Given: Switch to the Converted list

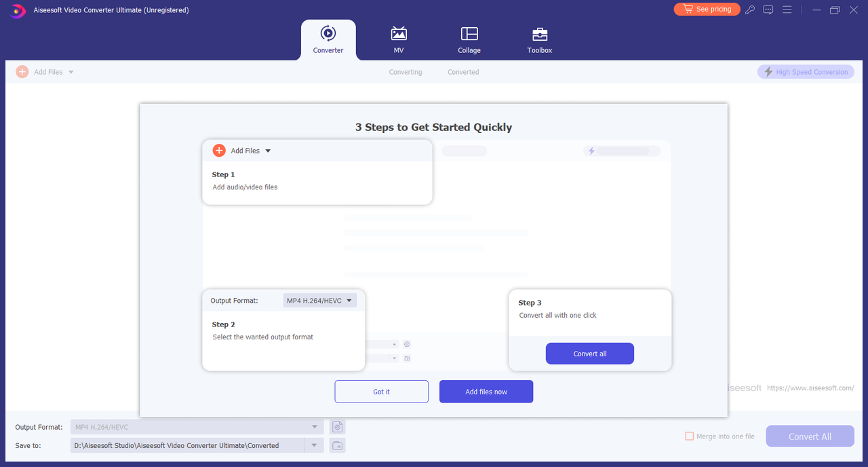Looking at the screenshot, I should (463, 72).
